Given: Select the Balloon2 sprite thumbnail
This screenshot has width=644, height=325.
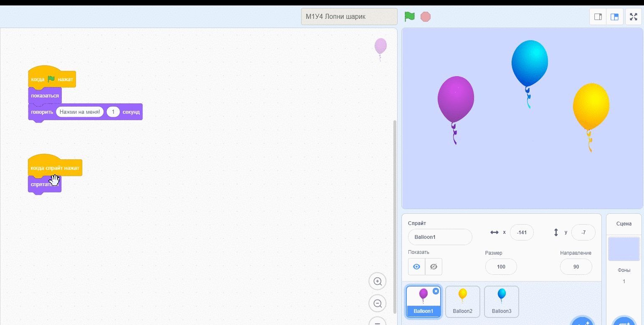Looking at the screenshot, I should coord(462,301).
